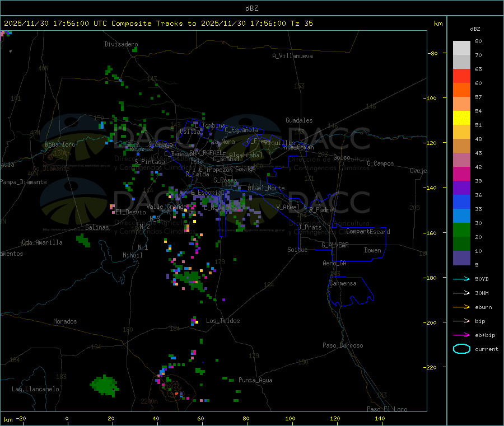Click the eb+bip magenta arrow legend icon
The width and height of the screenshot is (504, 426).
461,335
